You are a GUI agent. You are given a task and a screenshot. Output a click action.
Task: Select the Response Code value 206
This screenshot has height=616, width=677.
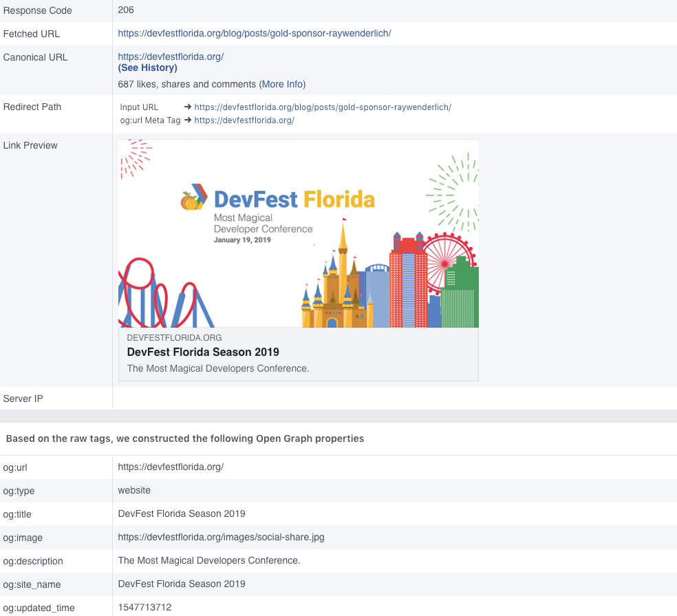pyautogui.click(x=126, y=10)
